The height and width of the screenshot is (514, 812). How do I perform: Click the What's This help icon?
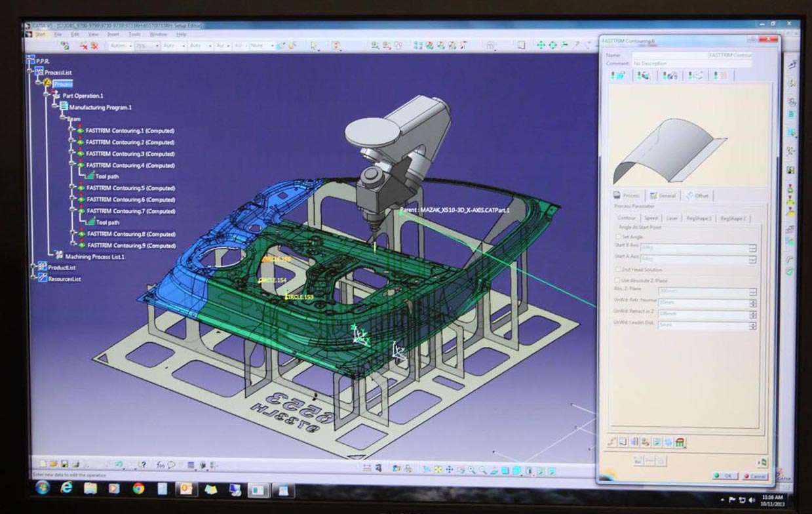tap(141, 465)
